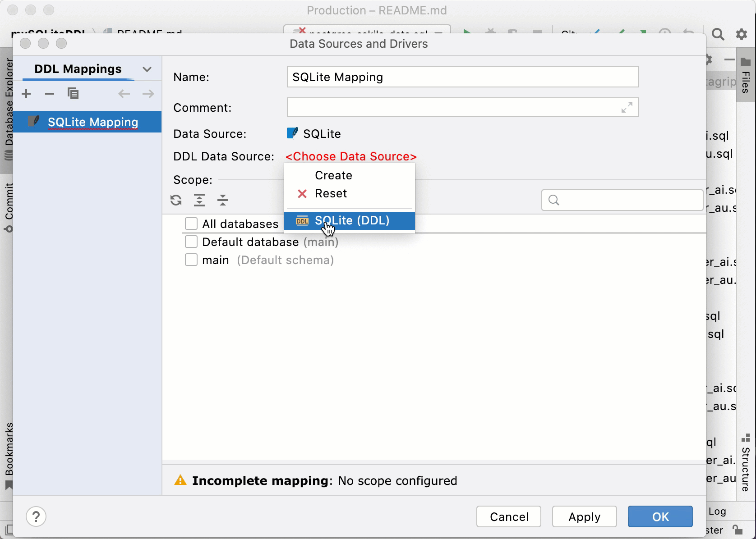Expand the Comment field editor
The image size is (756, 539).
pos(627,108)
